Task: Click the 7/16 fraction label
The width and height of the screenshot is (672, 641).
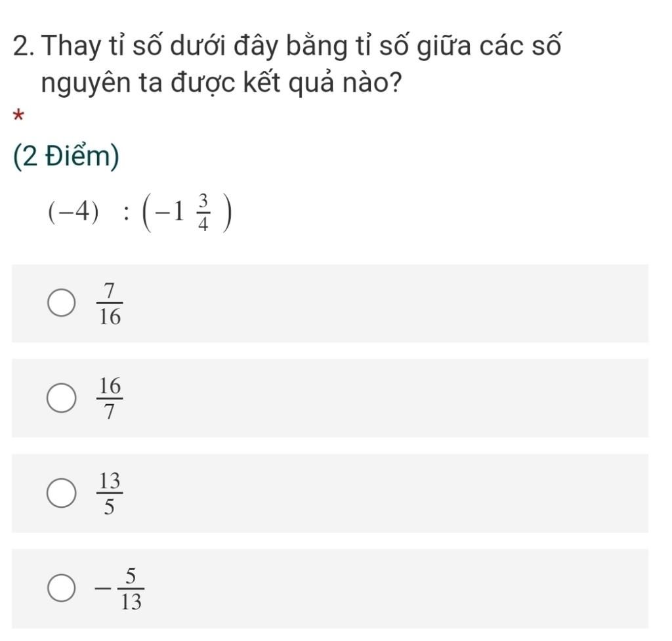Action: (110, 304)
